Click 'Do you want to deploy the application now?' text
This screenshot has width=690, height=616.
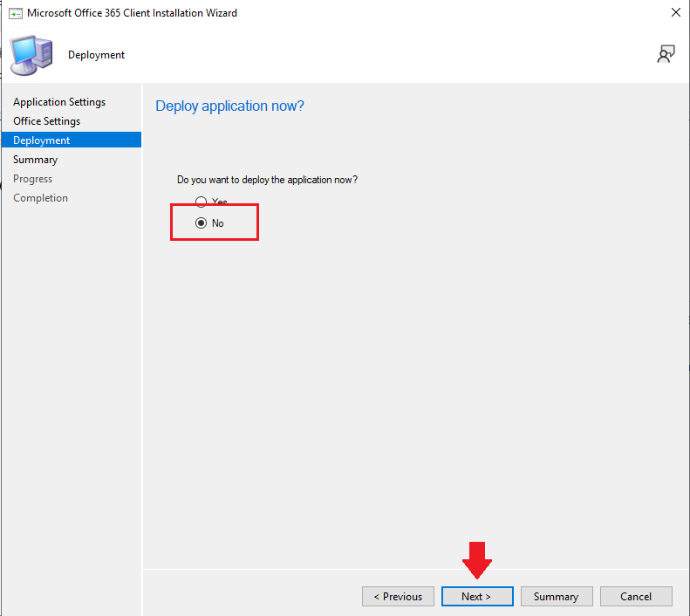[267, 180]
